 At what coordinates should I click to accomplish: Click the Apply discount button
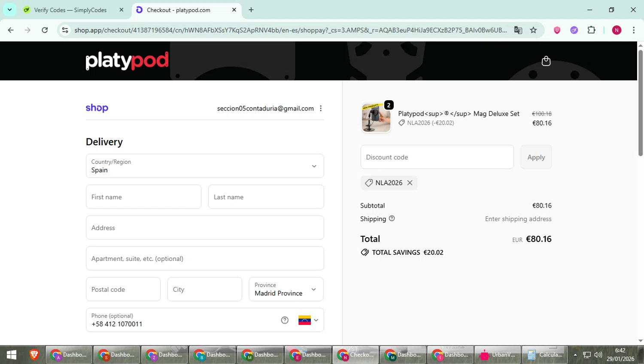pos(536,157)
